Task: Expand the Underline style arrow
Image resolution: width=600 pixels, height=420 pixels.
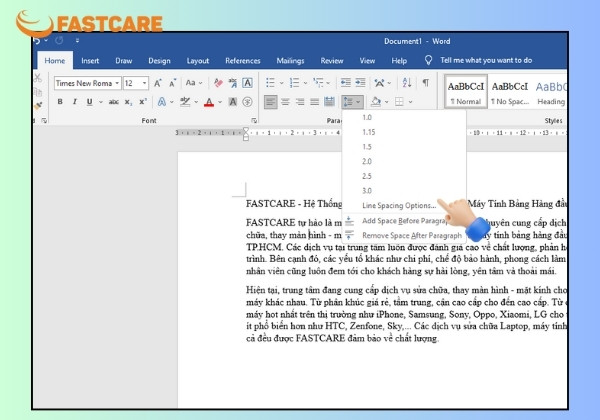Action: pos(101,102)
